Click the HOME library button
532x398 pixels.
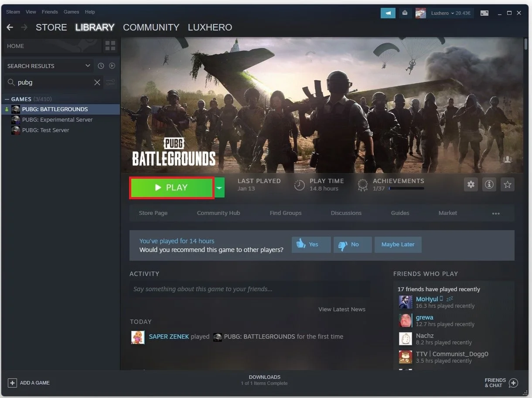coord(51,46)
